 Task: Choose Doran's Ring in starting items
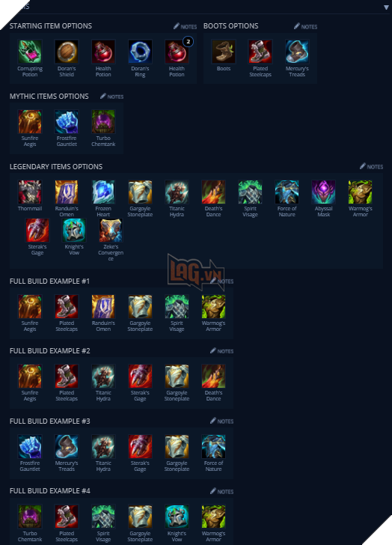pyautogui.click(x=141, y=52)
